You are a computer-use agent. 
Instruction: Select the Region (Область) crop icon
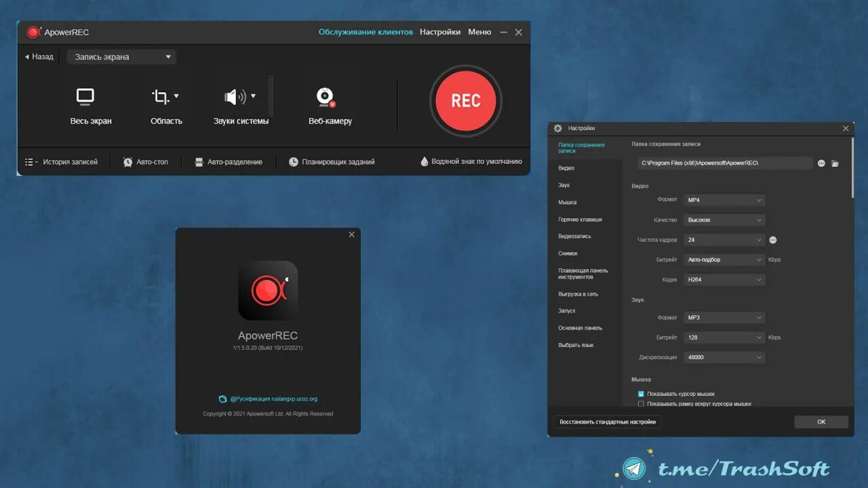point(160,97)
